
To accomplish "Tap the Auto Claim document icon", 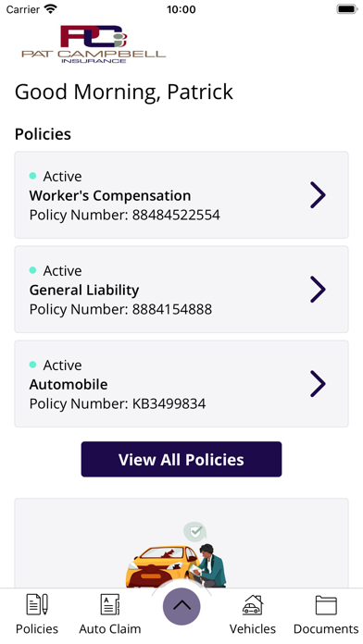I will [x=110, y=604].
